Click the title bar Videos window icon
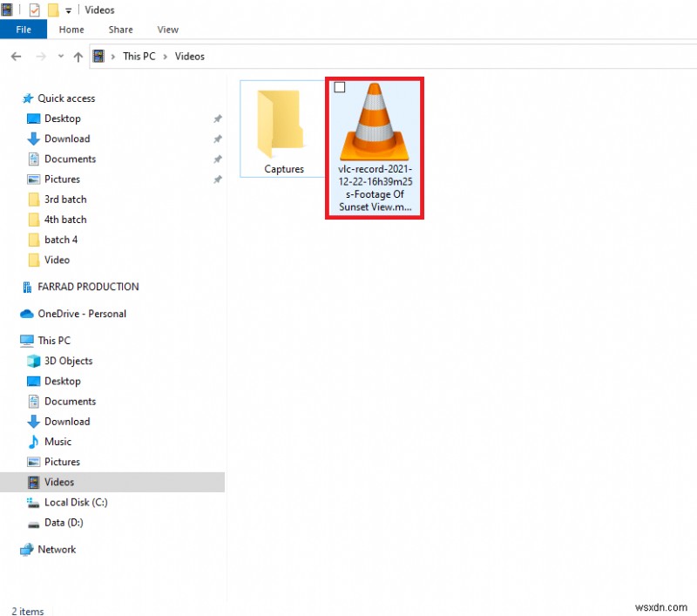Viewport: 697px width, 616px height. [x=7, y=10]
